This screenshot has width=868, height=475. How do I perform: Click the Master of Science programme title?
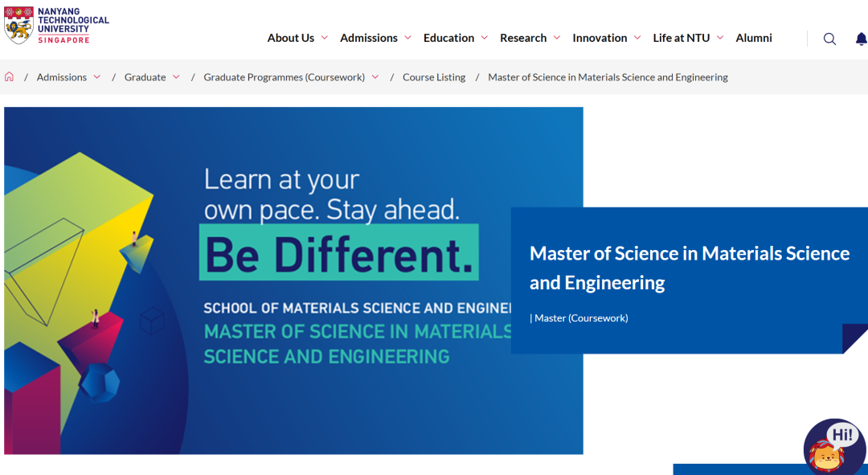(689, 268)
